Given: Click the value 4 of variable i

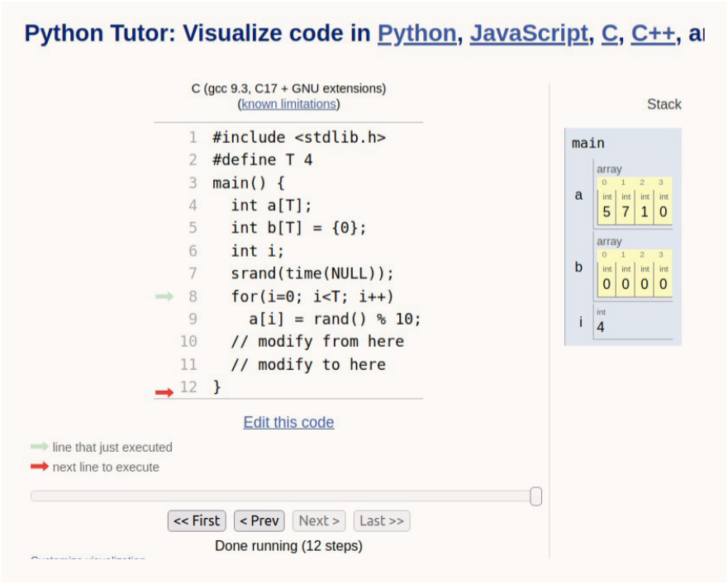Looking at the screenshot, I should click(601, 327).
